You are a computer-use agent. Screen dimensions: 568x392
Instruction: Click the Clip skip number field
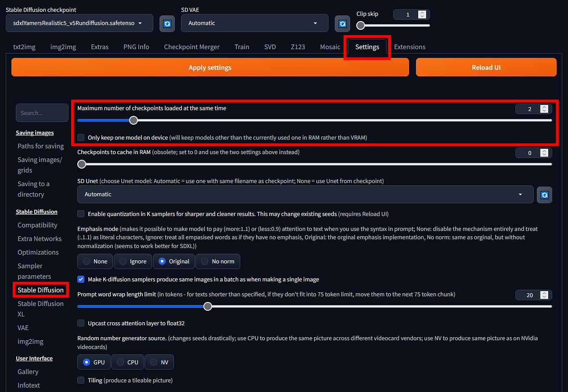point(411,14)
